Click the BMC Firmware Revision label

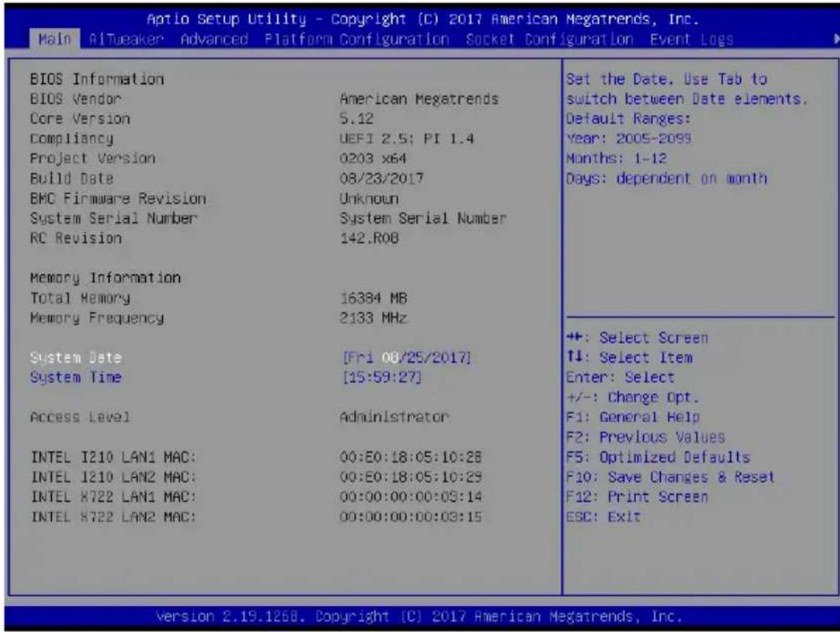[118, 199]
